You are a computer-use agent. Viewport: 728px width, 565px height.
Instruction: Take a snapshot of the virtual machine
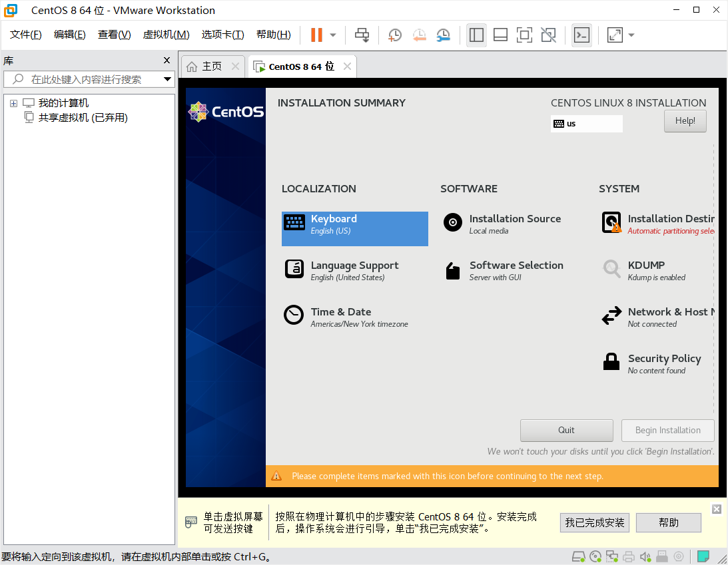395,35
